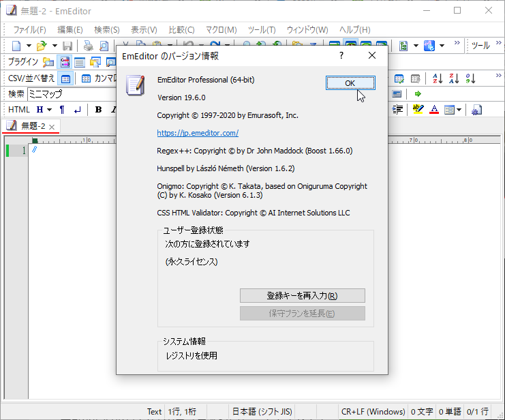Click 0 単語 in status bar
This screenshot has width=505, height=420.
pyautogui.click(x=450, y=412)
